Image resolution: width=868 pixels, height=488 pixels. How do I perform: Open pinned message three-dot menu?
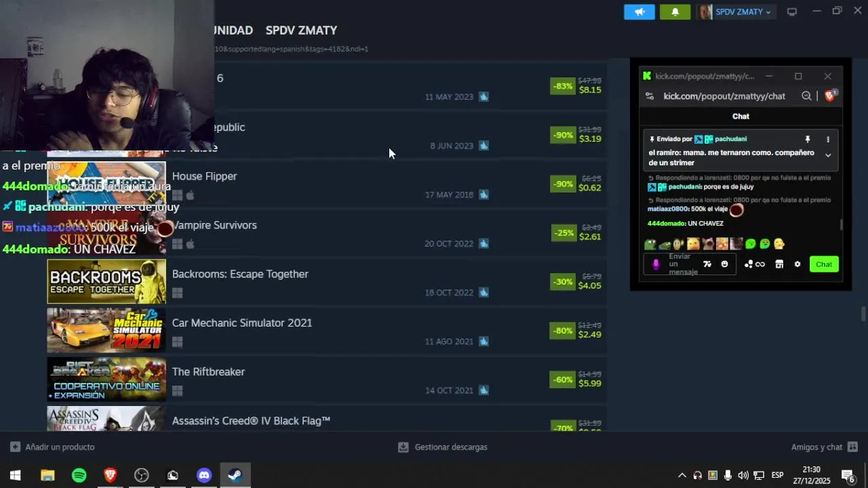coord(828,139)
